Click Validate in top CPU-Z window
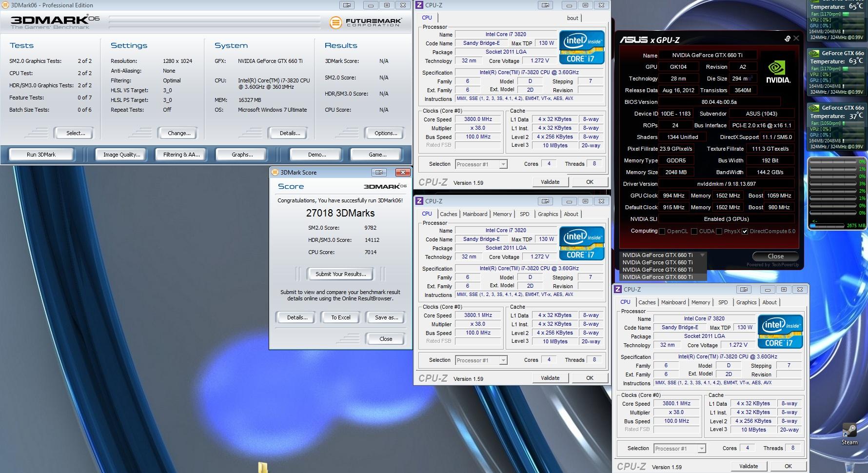Image resolution: width=868 pixels, height=473 pixels. [x=550, y=182]
